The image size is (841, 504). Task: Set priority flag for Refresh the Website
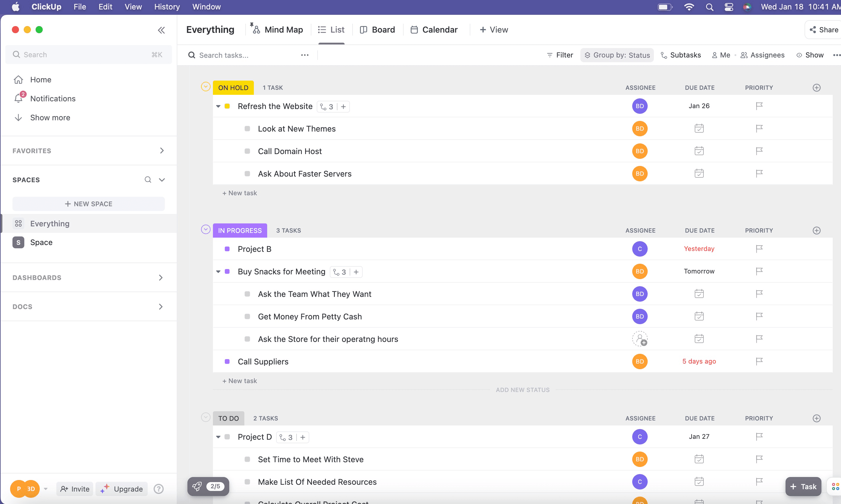click(x=759, y=106)
